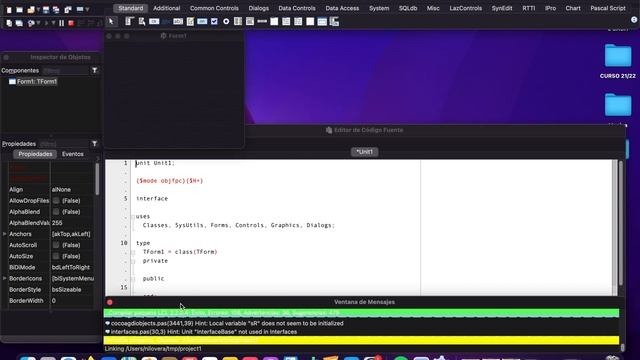This screenshot has height=360, width=640.
Task: Choose the TGroupBox component icon
Action: (274, 22)
